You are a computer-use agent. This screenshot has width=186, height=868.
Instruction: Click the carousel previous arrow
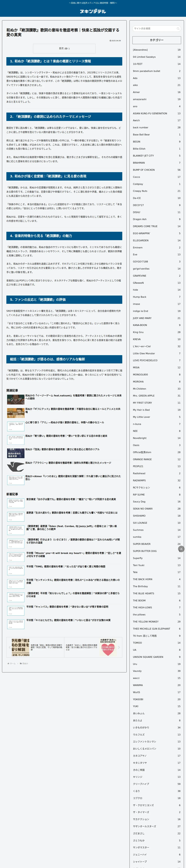[9, 647]
